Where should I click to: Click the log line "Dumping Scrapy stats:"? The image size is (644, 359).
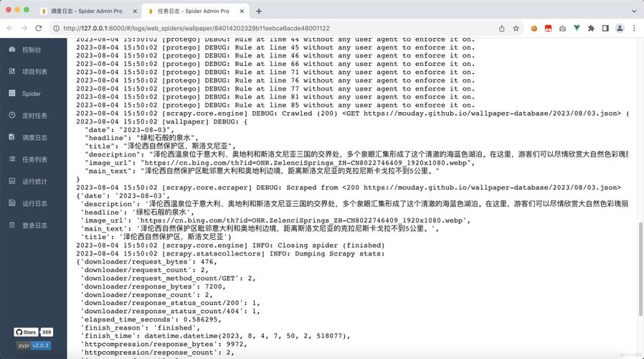point(230,253)
